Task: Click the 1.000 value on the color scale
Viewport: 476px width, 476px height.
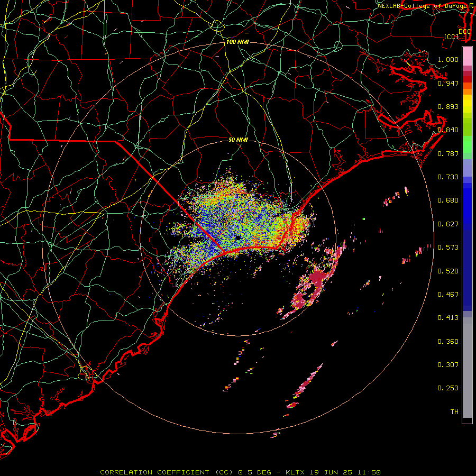Action: pos(448,59)
